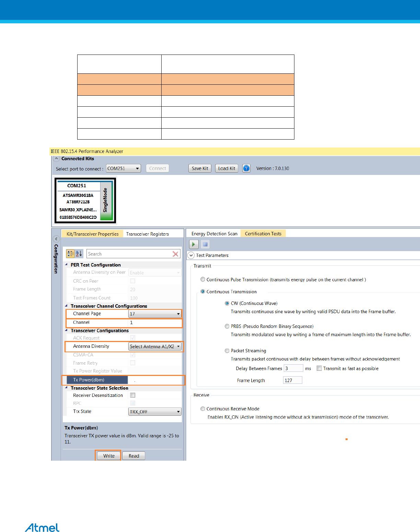Collapse Transceiver State Selection group
The image size is (420, 532).
click(x=67, y=388)
